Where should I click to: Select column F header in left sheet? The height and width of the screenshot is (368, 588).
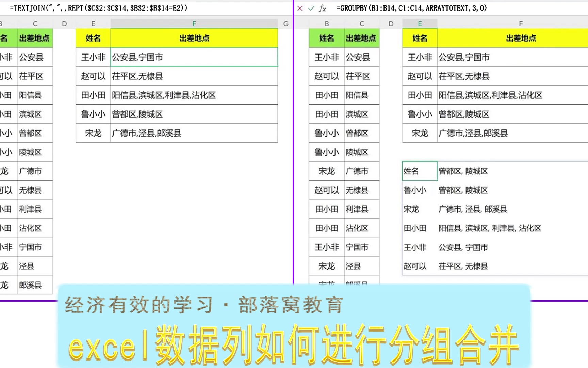coord(194,24)
